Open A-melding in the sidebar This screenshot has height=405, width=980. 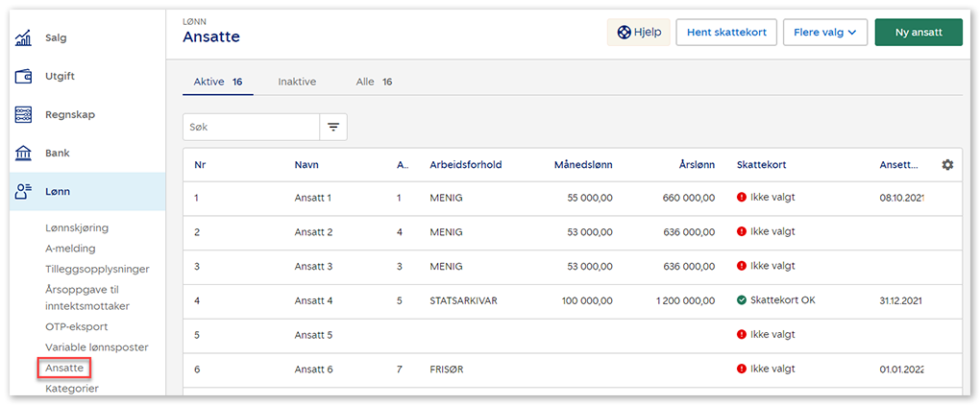[x=71, y=249]
